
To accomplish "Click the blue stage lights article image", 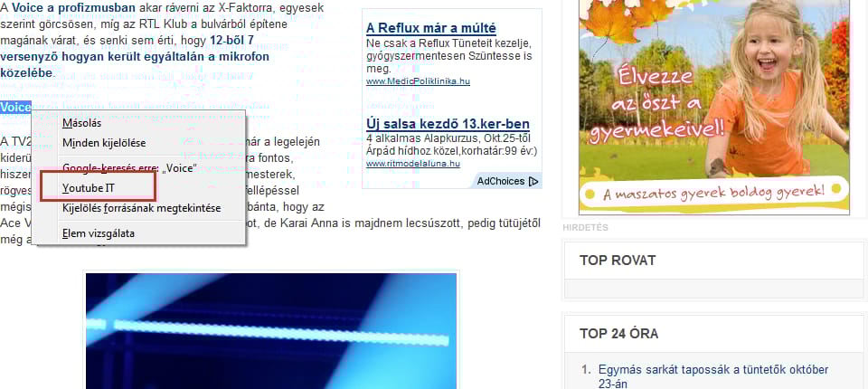I will coord(271,331).
